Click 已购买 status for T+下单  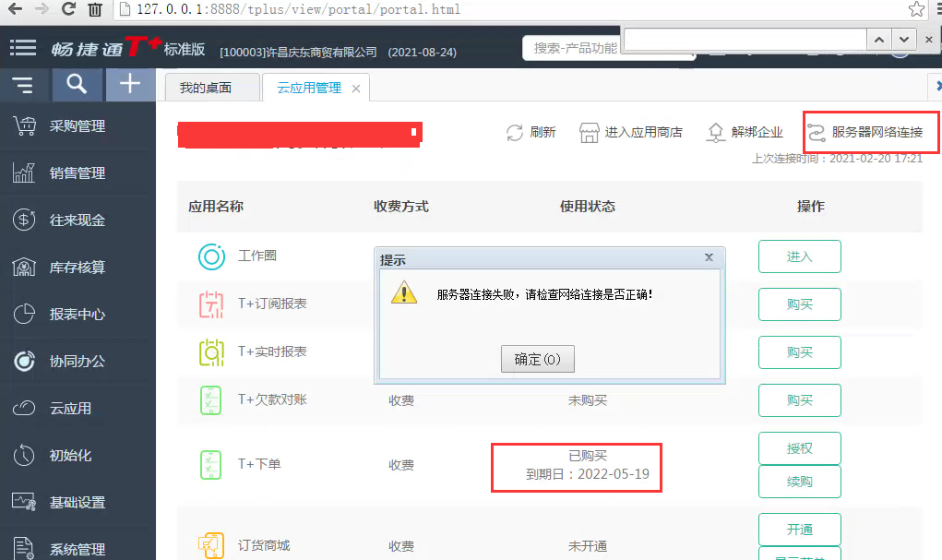pyautogui.click(x=588, y=456)
